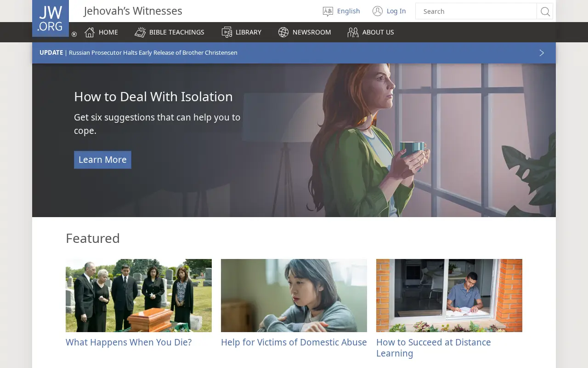The height and width of the screenshot is (368, 588).
Task: Open the English language selector
Action: 348,11
